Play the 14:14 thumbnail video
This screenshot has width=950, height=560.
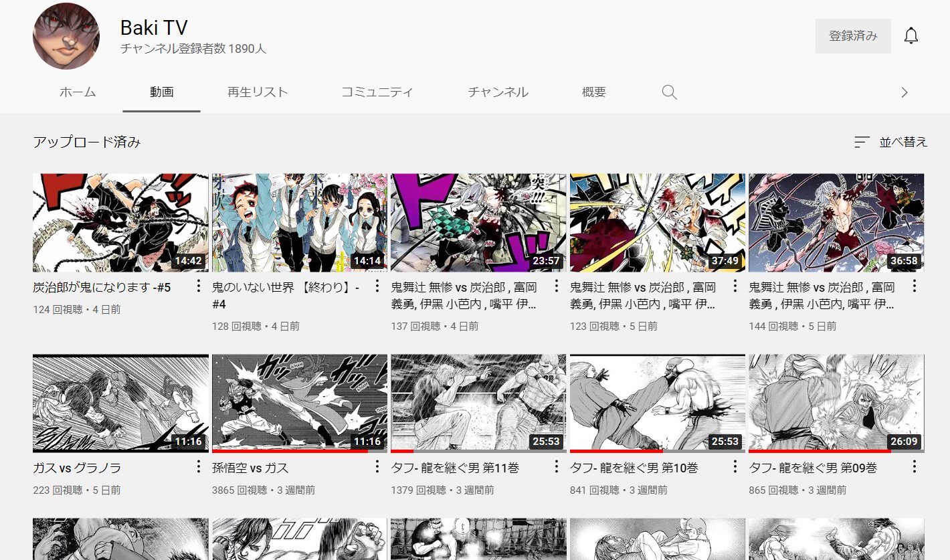tap(300, 223)
